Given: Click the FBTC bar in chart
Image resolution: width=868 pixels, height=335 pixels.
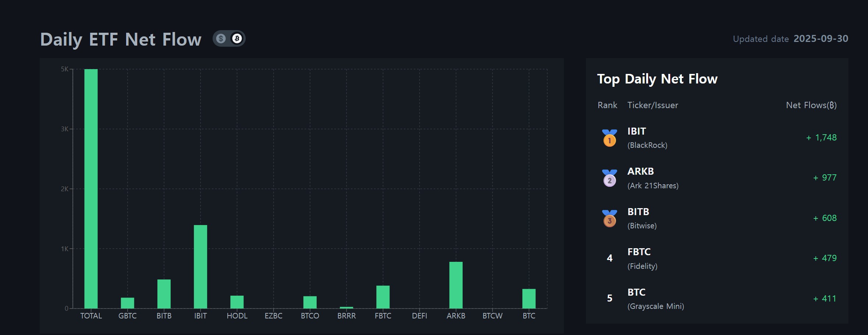Looking at the screenshot, I should [383, 297].
